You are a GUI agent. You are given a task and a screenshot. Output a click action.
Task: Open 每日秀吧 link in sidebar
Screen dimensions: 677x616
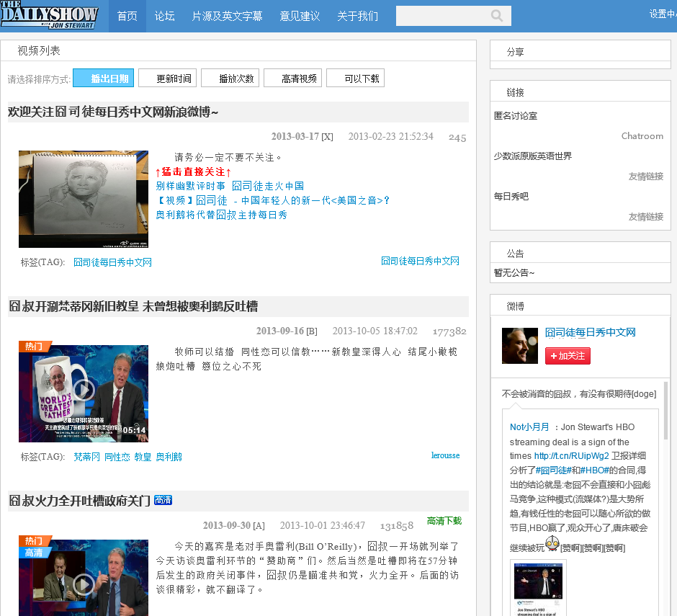511,197
